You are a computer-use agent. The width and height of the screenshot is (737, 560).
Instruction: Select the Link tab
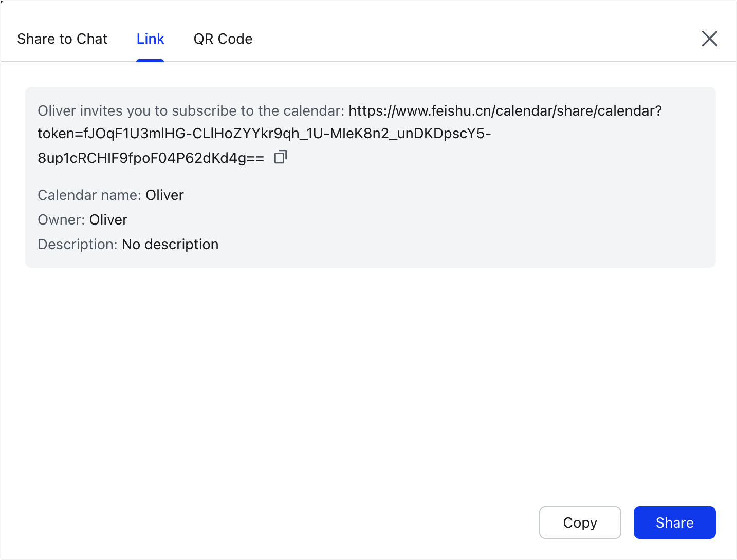(150, 39)
